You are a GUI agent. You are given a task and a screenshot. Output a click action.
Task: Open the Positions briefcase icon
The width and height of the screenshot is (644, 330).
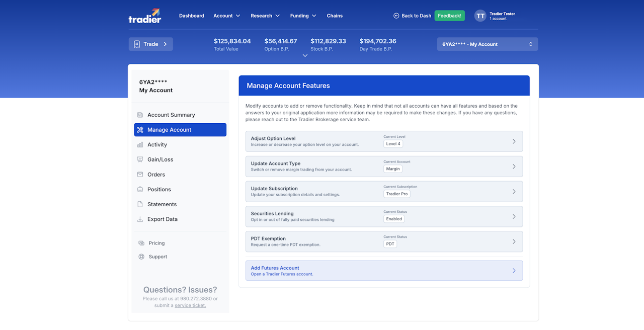140,189
